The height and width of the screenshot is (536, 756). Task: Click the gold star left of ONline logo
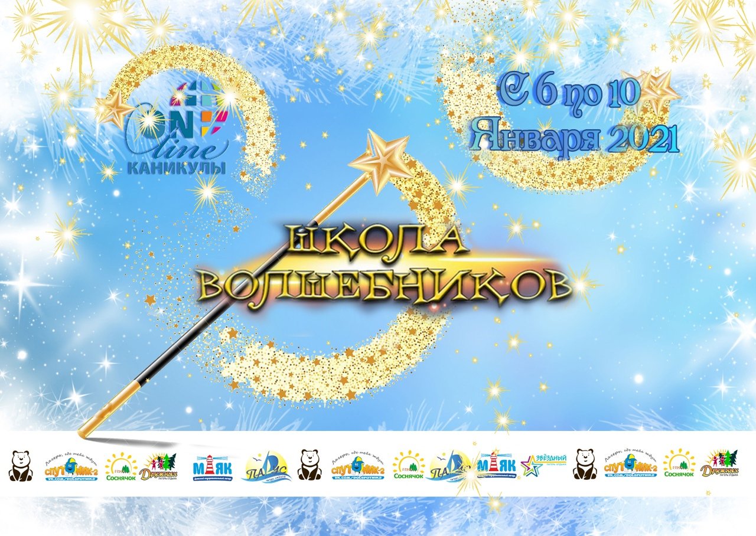(113, 110)
